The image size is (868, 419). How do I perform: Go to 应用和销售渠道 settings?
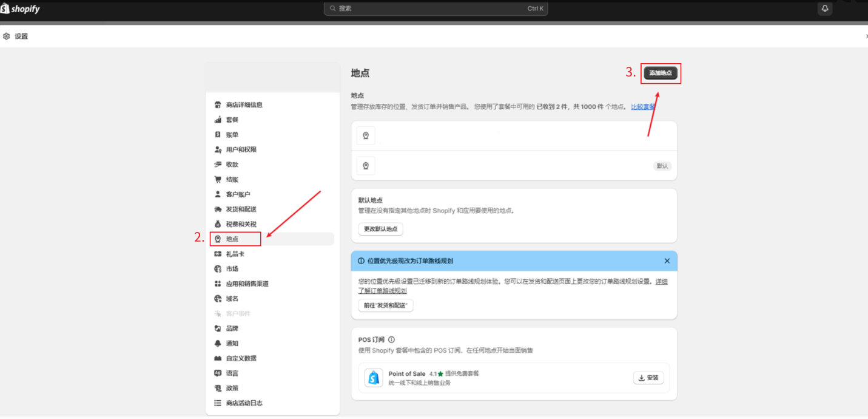(x=247, y=284)
